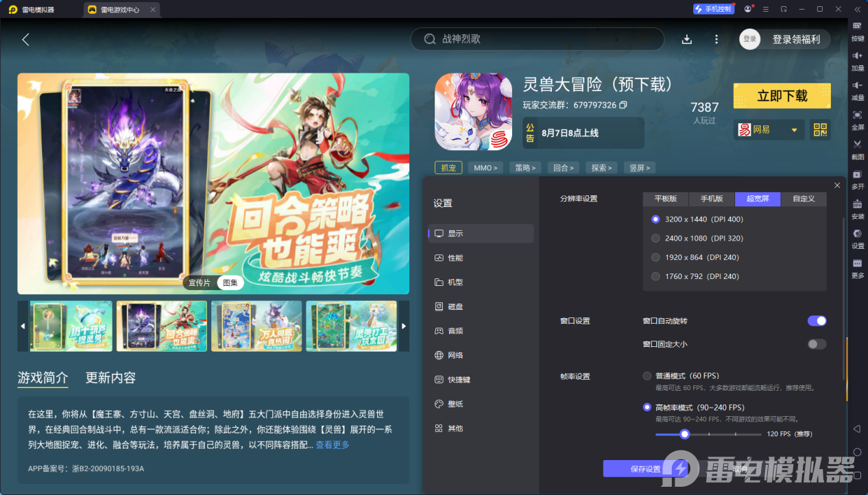
Task: Open the download manager icon
Action: [687, 39]
